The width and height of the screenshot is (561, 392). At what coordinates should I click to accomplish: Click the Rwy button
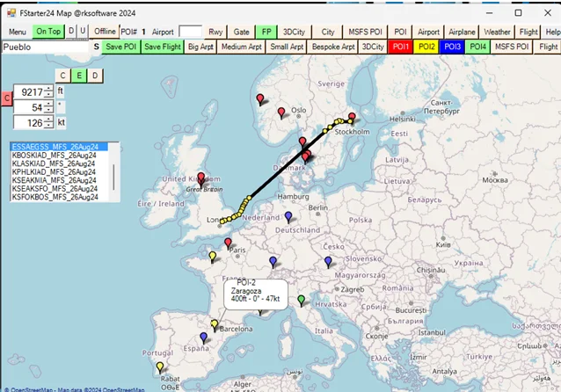(215, 32)
